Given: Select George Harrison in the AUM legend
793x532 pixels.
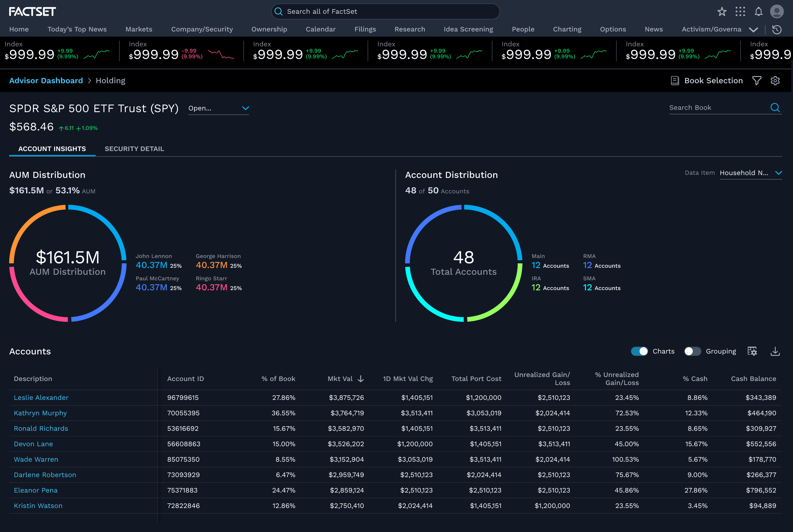Looking at the screenshot, I should 219,261.
